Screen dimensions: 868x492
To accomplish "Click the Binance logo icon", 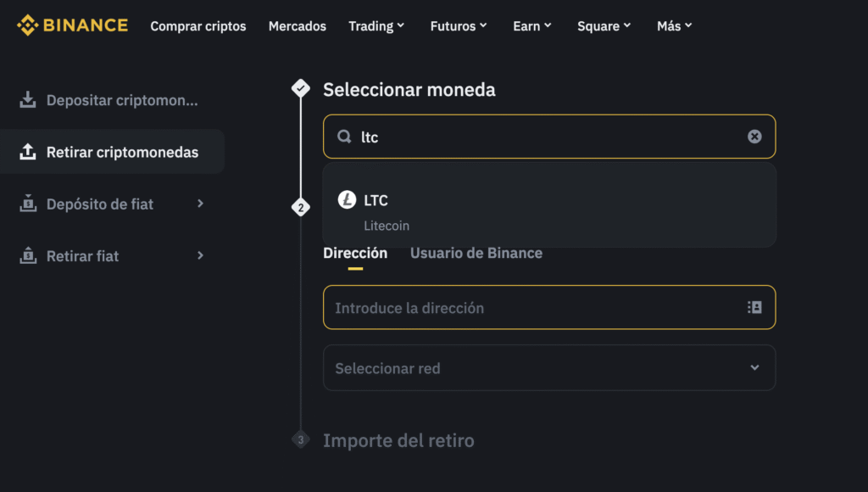I will pos(27,25).
